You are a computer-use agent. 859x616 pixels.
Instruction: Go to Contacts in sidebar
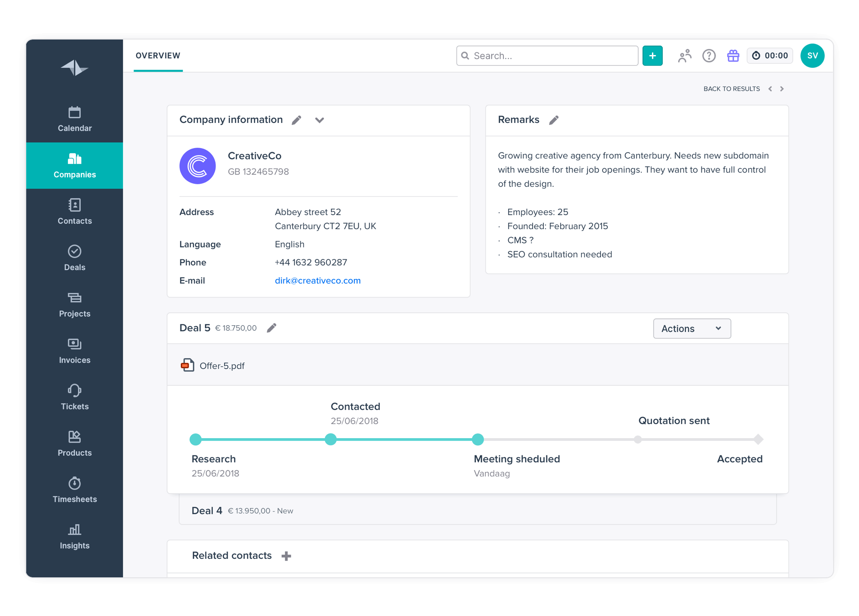click(x=74, y=212)
